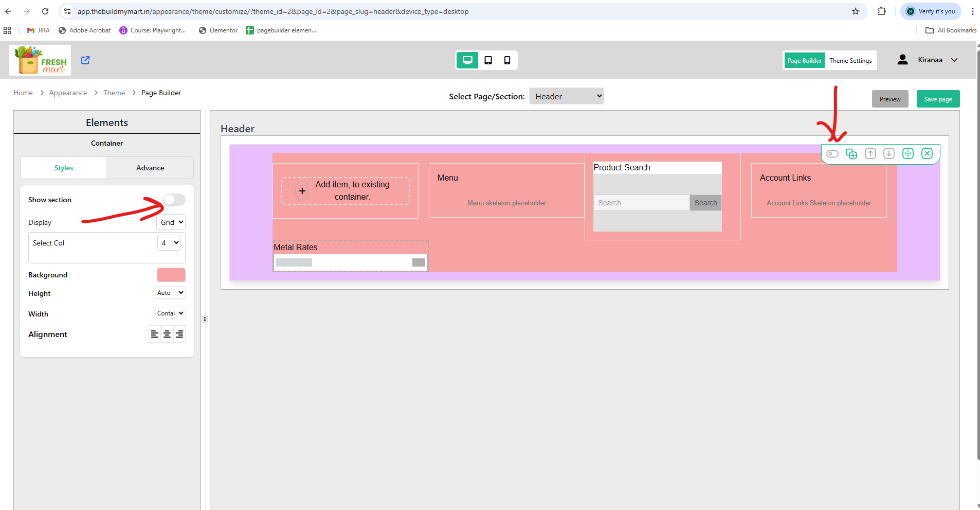Image resolution: width=980 pixels, height=510 pixels.
Task: Open the All Bookmarks folder
Action: click(951, 30)
